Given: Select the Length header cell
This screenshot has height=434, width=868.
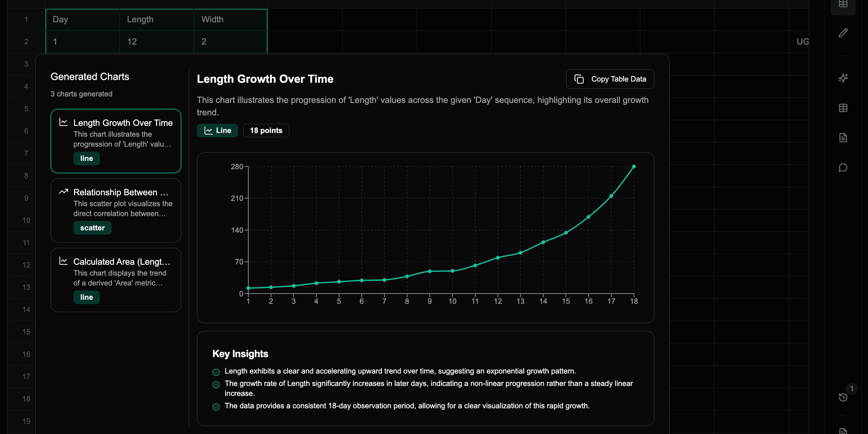Looking at the screenshot, I should (156, 20).
